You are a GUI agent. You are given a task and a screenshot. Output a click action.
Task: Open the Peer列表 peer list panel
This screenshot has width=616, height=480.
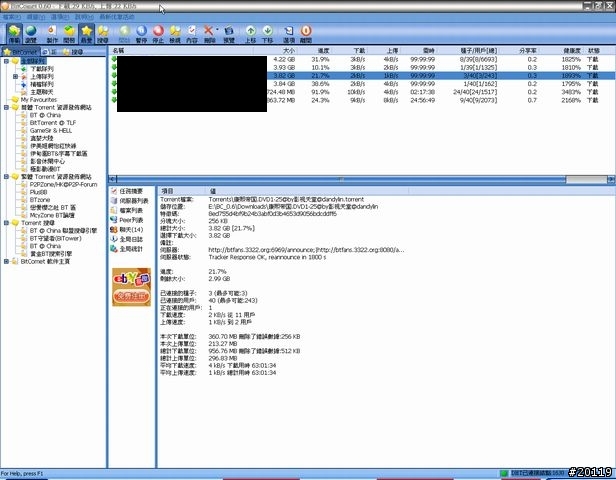[127, 220]
